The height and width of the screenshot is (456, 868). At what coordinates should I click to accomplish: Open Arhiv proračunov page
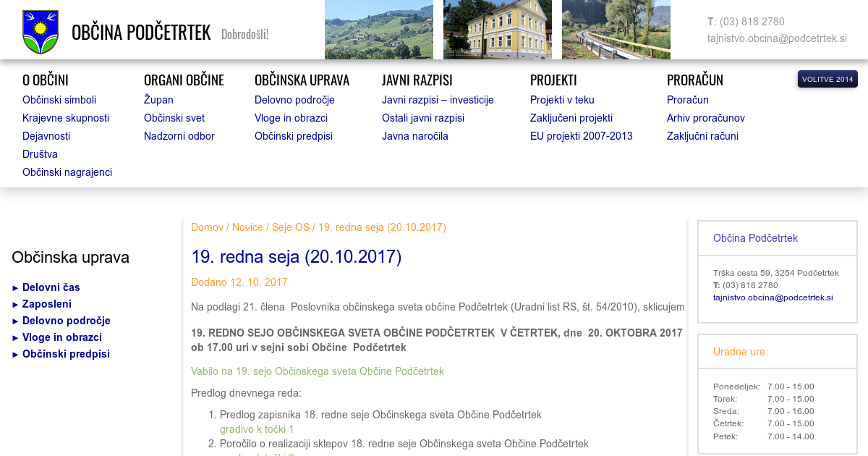click(x=705, y=118)
